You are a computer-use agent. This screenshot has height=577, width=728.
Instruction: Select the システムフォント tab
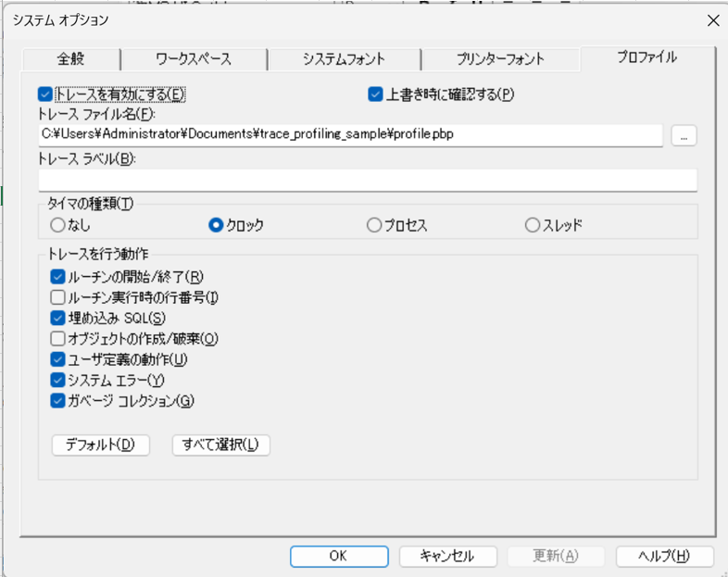344,59
